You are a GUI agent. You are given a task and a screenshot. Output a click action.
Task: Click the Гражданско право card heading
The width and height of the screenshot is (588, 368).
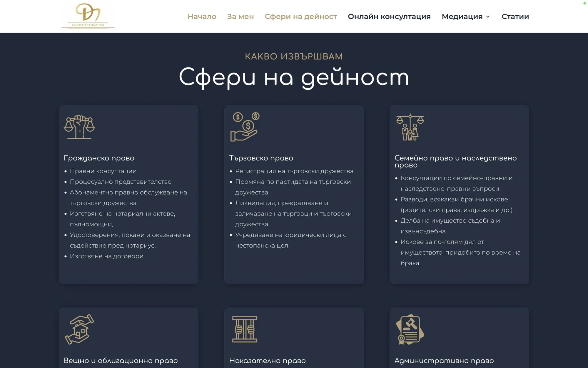[x=99, y=158]
